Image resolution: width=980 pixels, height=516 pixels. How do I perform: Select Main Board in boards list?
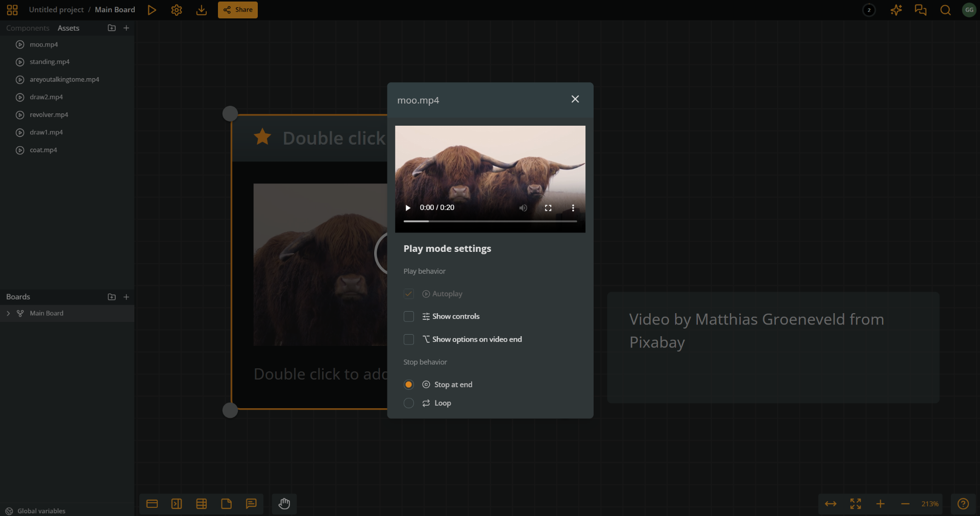coord(67,313)
